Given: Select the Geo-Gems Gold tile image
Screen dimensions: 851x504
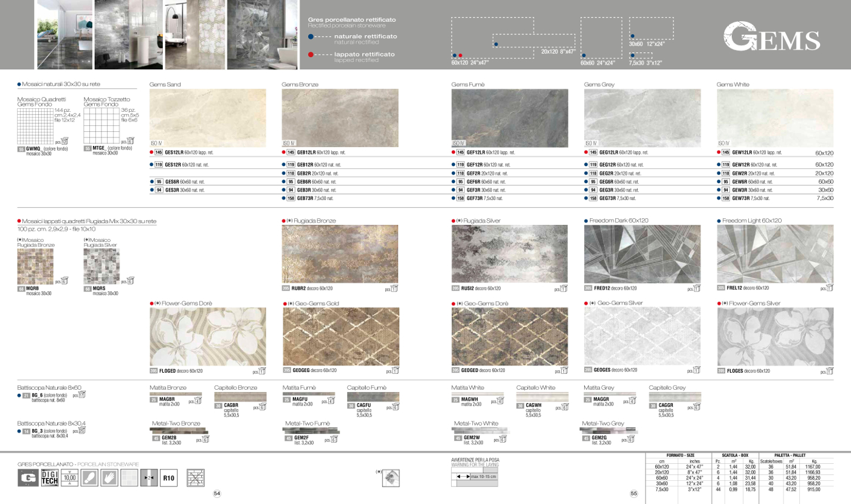Looking at the screenshot, I should pos(340,336).
